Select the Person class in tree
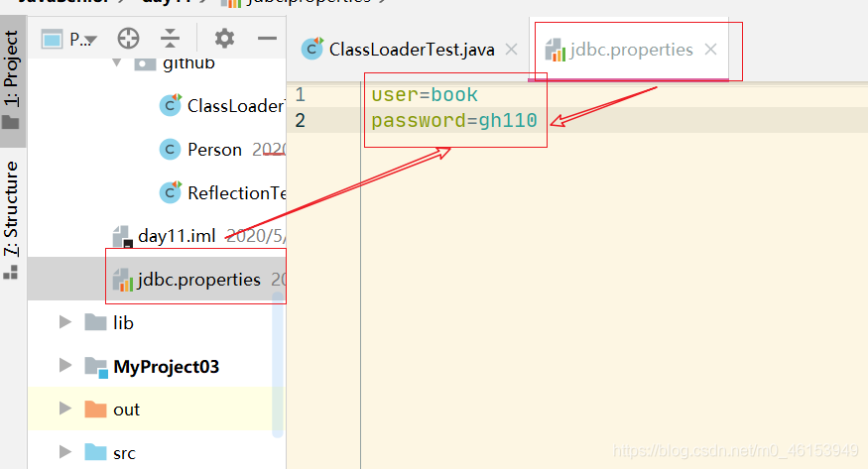868x469 pixels. pyautogui.click(x=215, y=150)
